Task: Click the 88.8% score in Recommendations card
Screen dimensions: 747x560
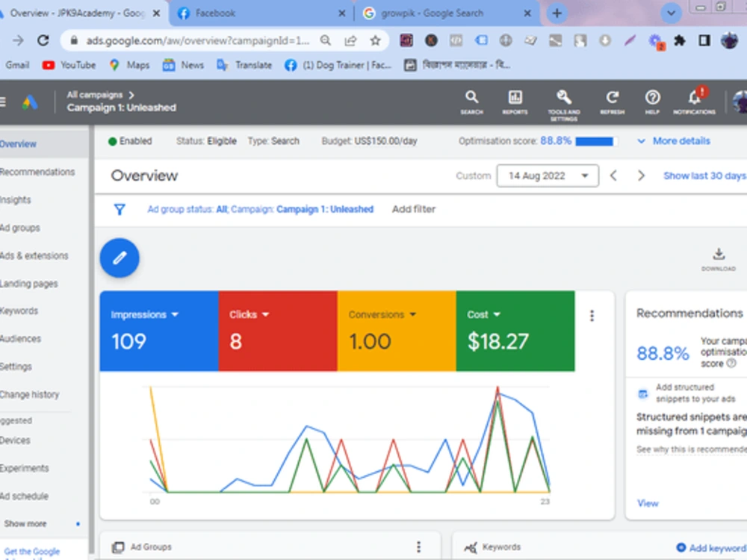Action: tap(663, 353)
